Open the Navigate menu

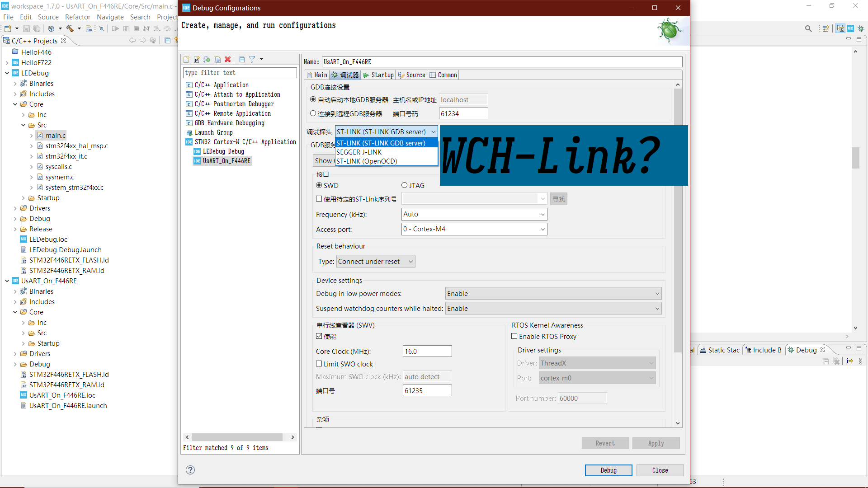(x=110, y=17)
